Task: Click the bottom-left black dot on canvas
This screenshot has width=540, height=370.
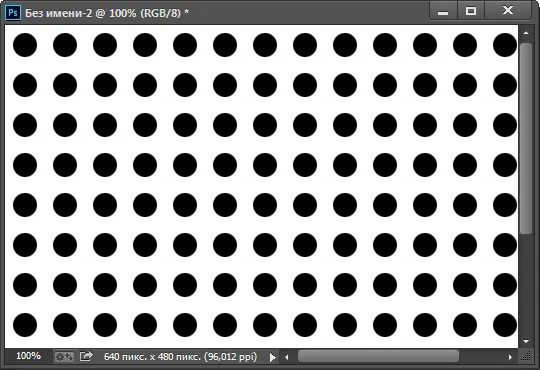Action: 25,325
